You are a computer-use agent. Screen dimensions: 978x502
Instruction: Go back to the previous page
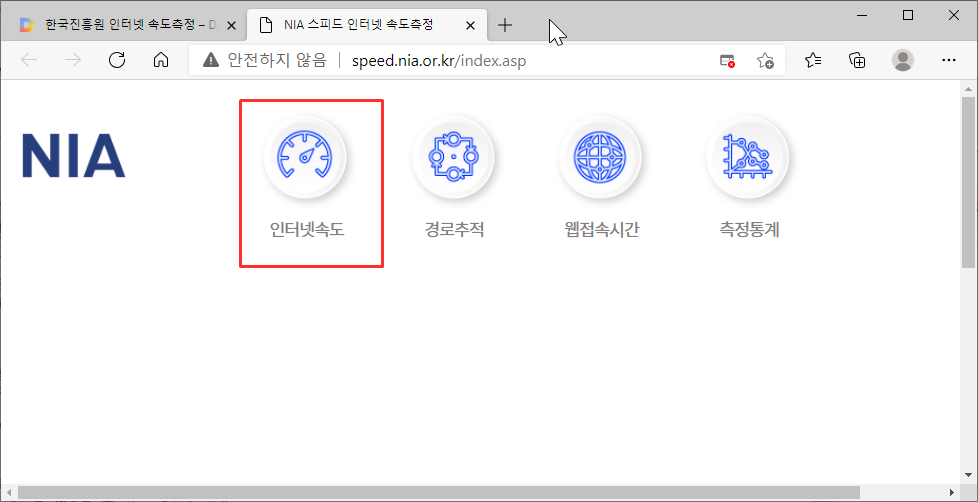coord(29,60)
